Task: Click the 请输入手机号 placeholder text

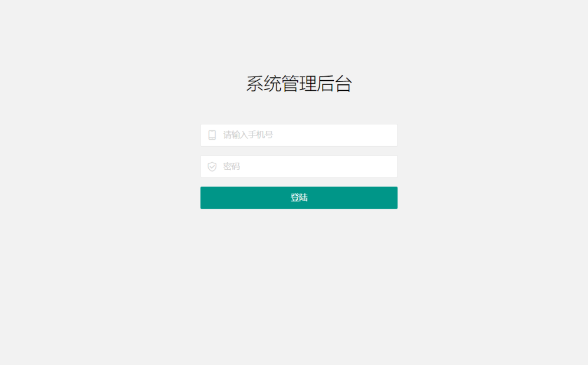Action: pos(248,135)
